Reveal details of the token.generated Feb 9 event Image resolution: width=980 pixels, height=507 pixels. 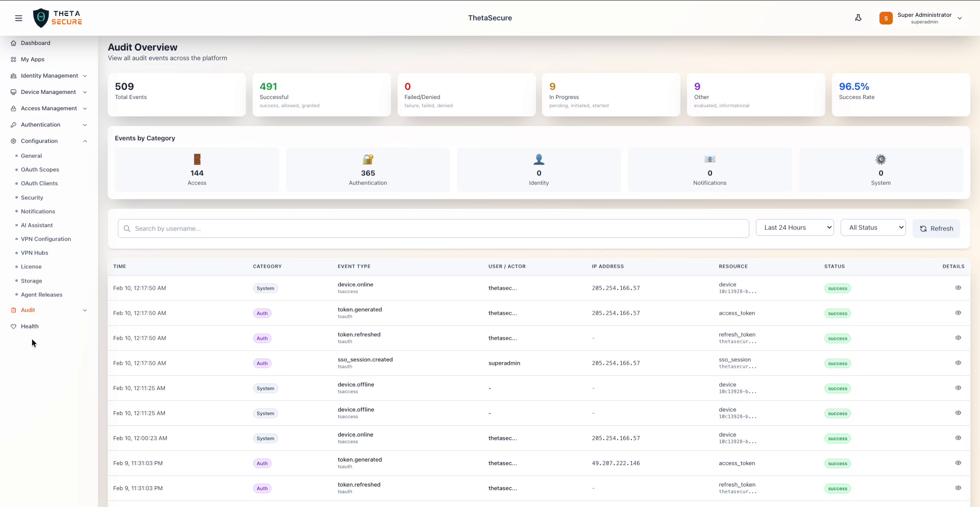point(958,463)
